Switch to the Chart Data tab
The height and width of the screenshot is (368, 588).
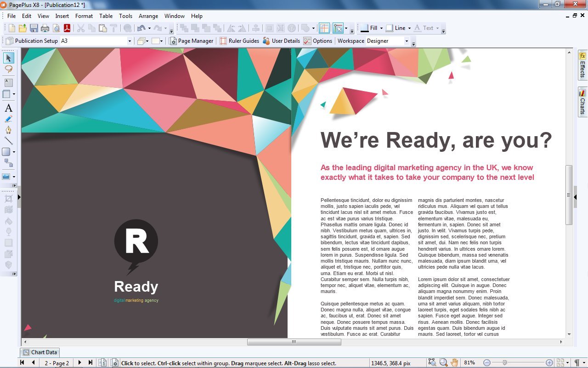40,352
